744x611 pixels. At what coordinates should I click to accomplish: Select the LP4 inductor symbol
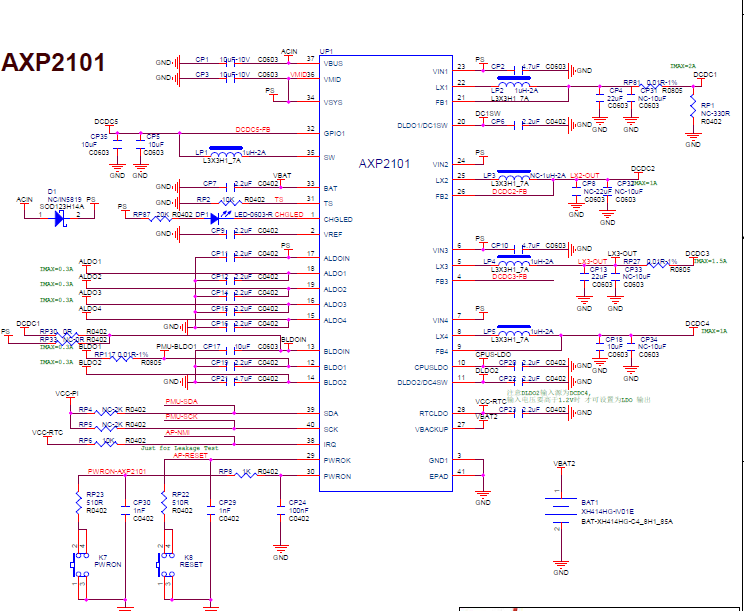pos(513,261)
